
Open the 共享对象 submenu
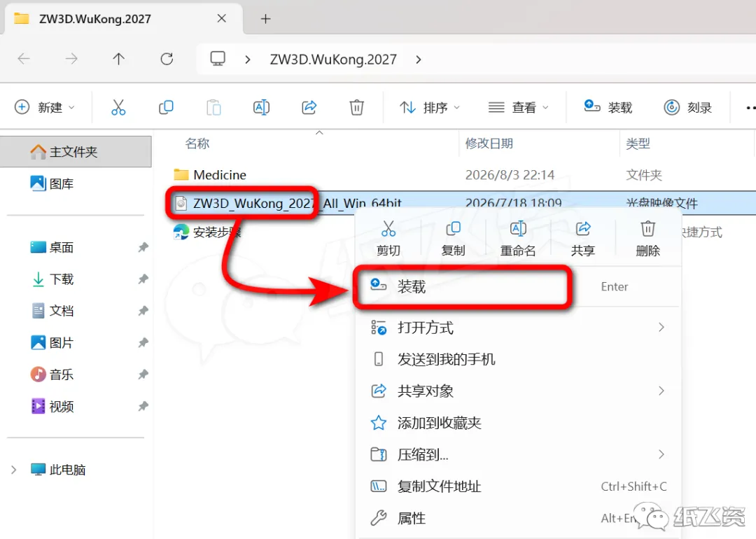point(518,391)
